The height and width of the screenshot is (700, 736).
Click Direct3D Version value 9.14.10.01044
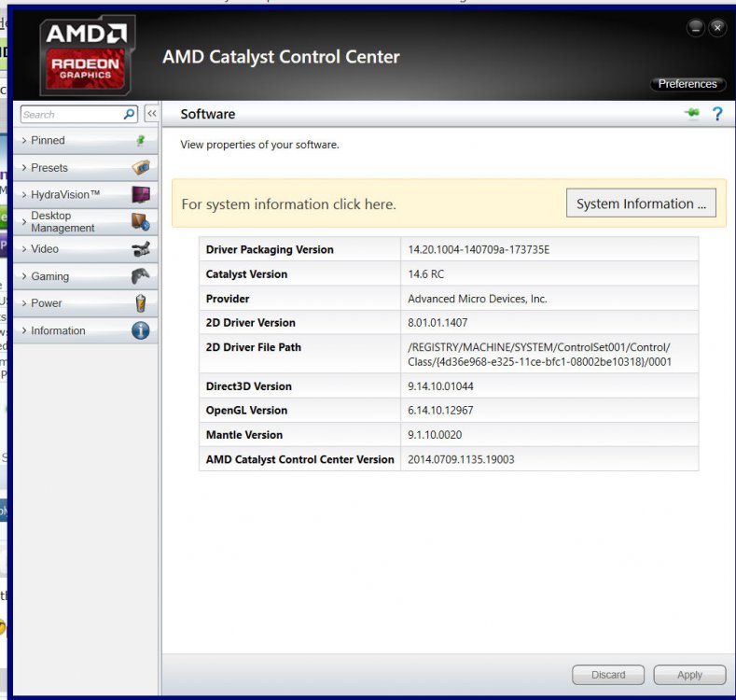[x=440, y=386]
